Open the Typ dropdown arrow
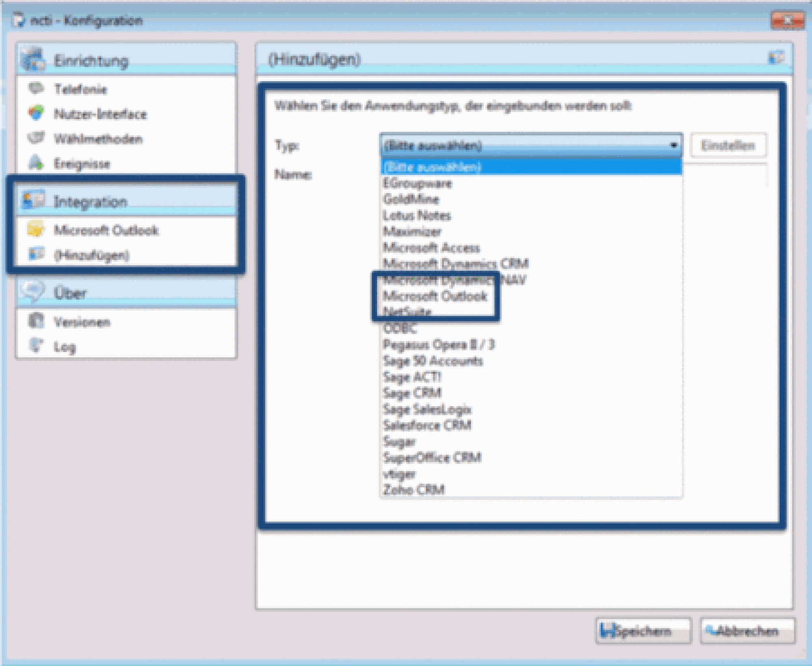812x666 pixels. [x=674, y=145]
